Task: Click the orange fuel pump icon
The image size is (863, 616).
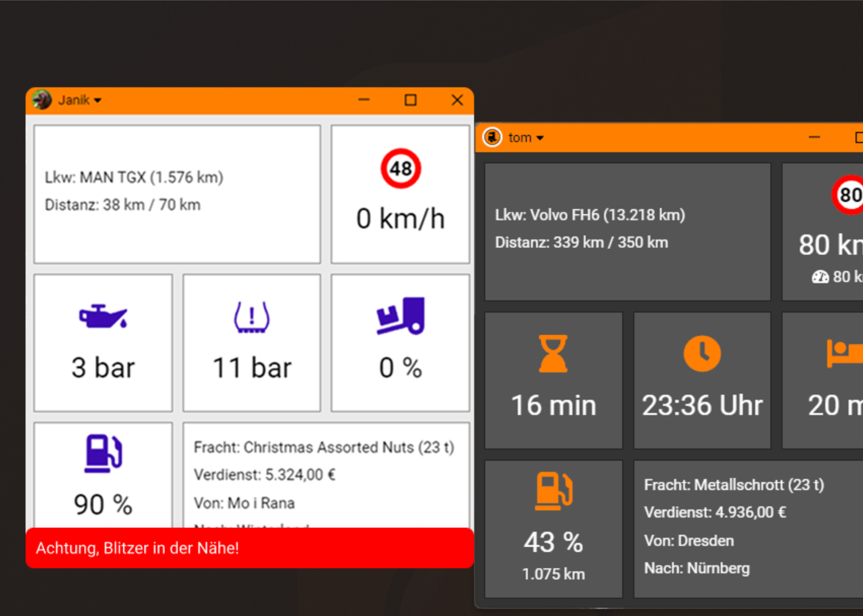Action: [553, 491]
